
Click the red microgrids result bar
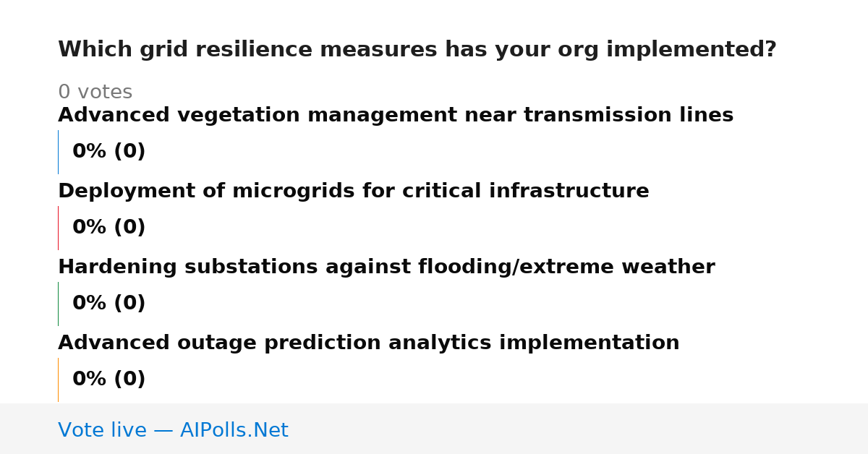pos(58,228)
